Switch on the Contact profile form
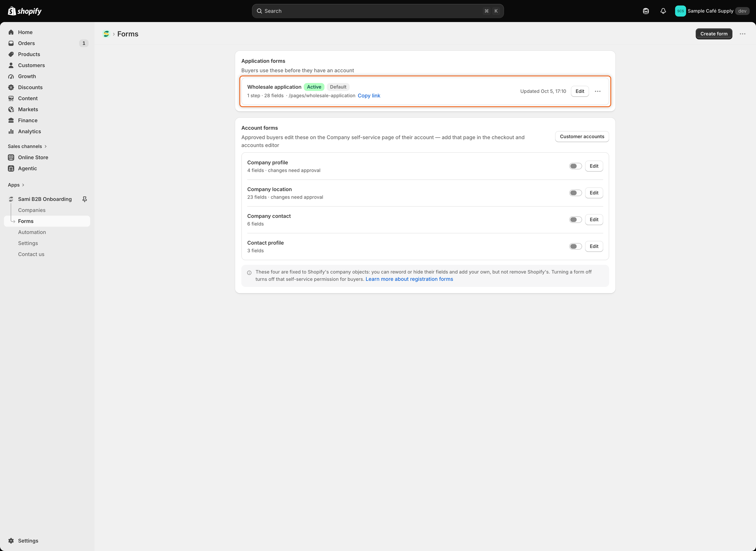The image size is (756, 551). pyautogui.click(x=575, y=246)
